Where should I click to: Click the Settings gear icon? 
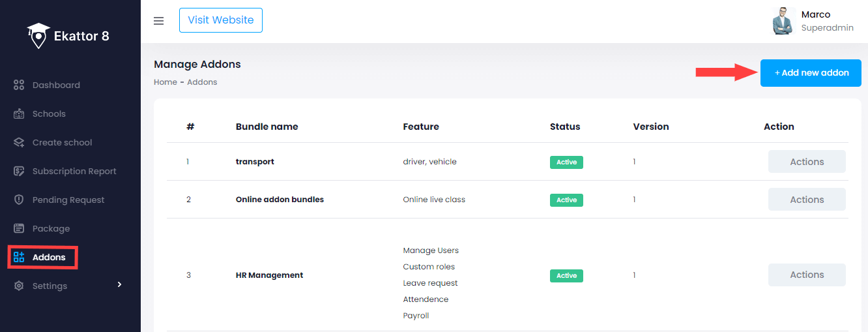coord(19,286)
